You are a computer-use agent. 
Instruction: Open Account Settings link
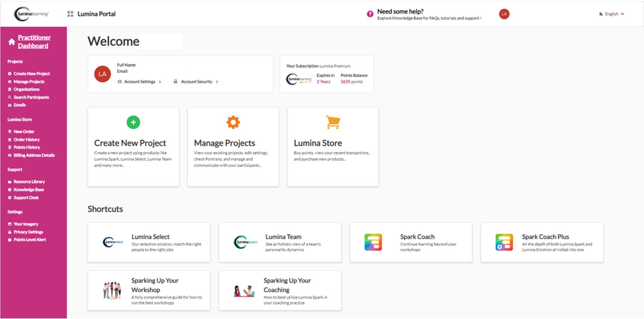140,82
